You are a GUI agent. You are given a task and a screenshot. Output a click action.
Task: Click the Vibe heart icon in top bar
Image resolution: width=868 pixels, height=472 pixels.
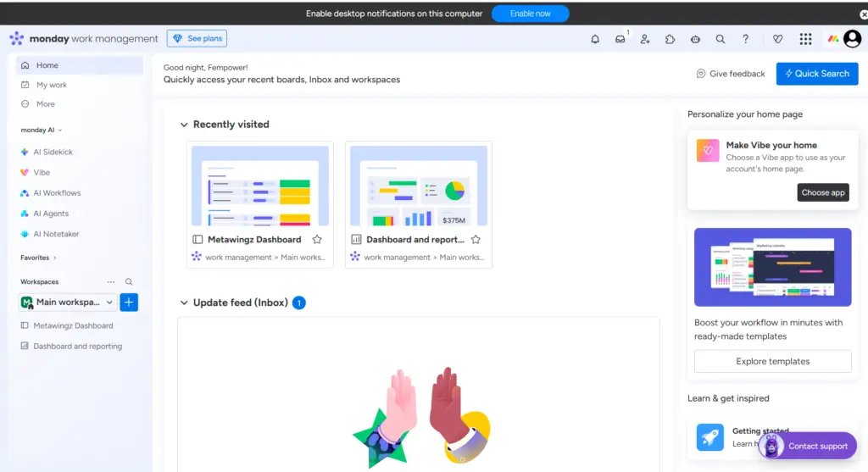click(x=778, y=39)
